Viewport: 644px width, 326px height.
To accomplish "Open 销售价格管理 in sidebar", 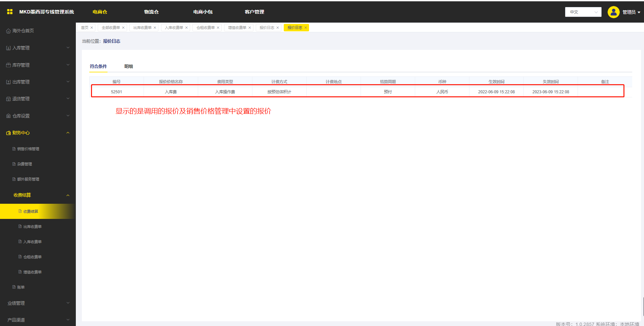I will (x=28, y=149).
